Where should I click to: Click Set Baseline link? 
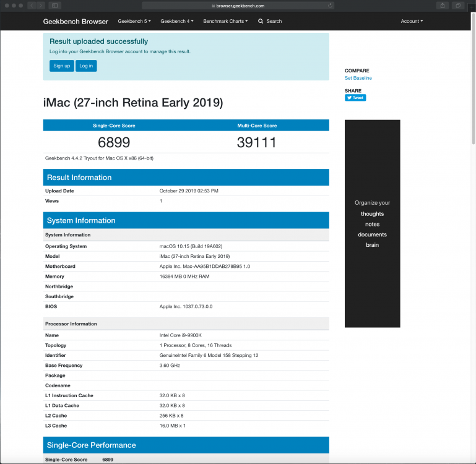[x=358, y=78]
